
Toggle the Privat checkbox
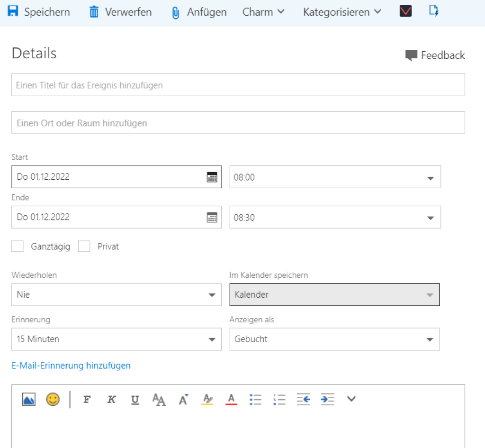tap(84, 247)
